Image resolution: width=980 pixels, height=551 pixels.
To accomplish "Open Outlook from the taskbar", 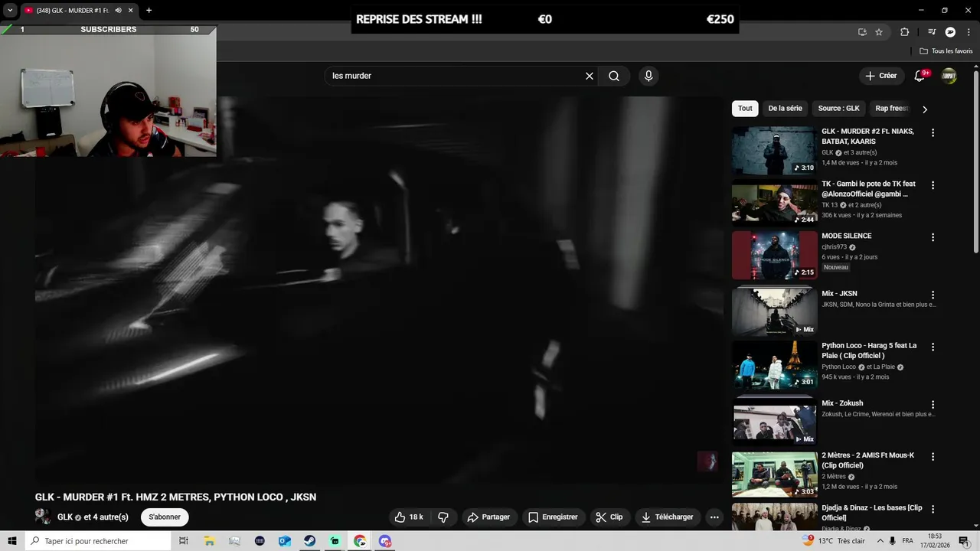I will click(285, 541).
